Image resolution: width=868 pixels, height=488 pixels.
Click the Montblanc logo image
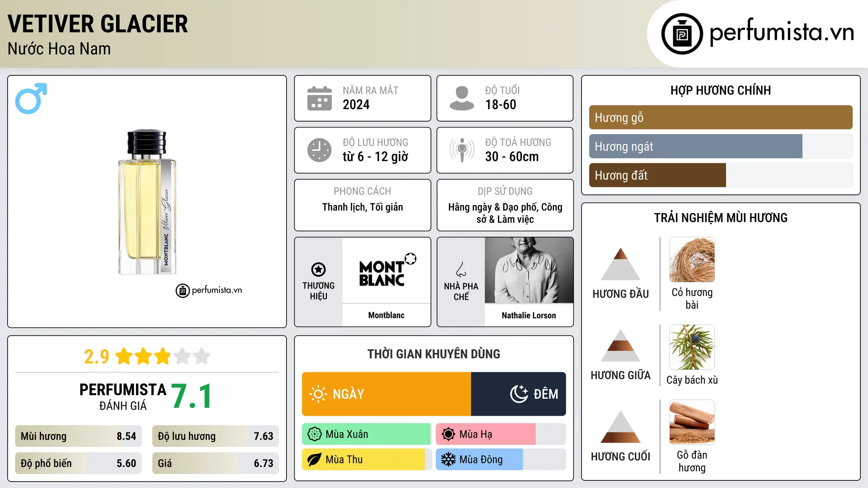coord(387,270)
